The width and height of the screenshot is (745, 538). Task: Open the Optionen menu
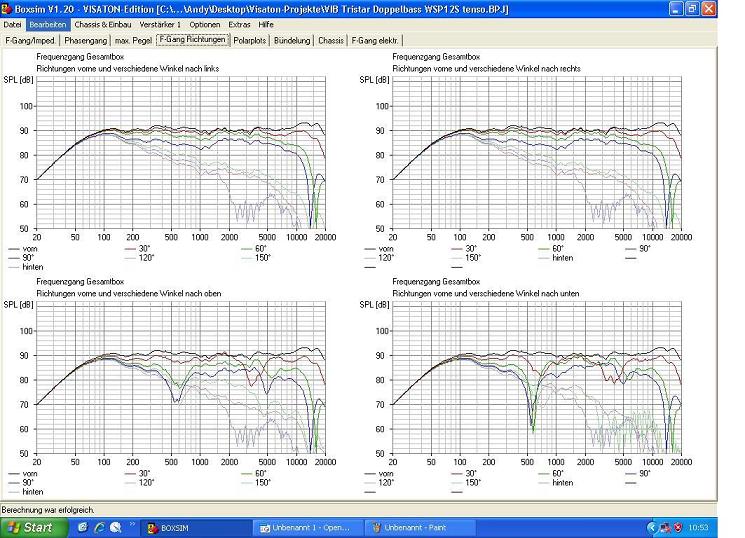tap(205, 24)
